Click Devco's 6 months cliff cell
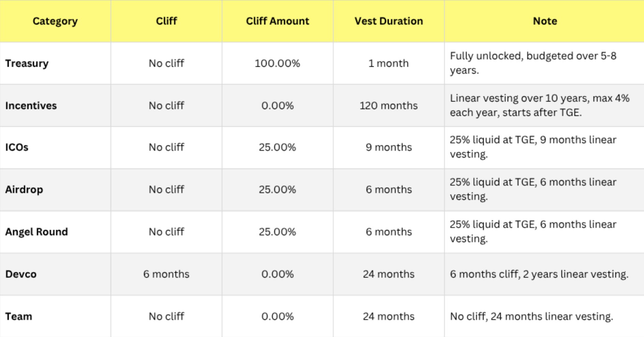Viewport: 644px width, 337px height. (166, 274)
